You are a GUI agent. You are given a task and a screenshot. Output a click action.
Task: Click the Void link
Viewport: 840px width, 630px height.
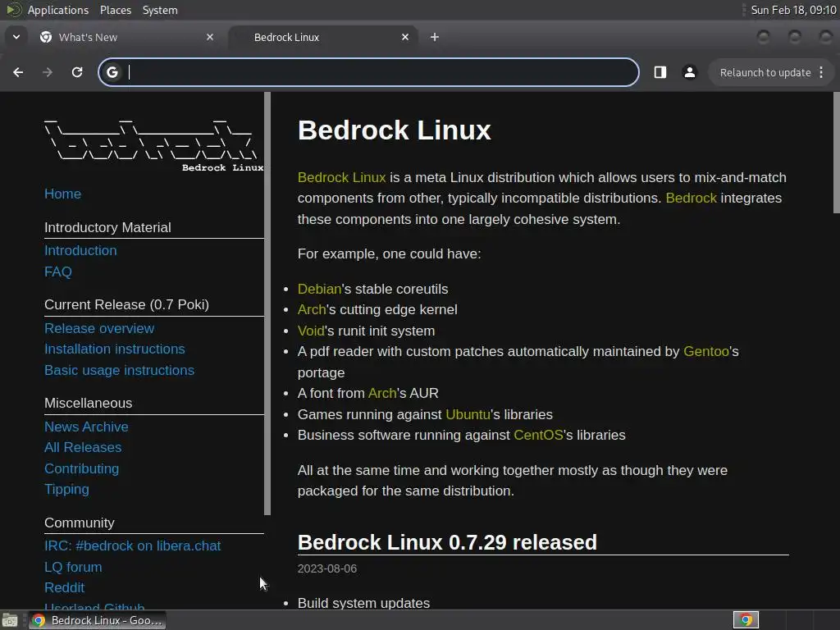pos(311,331)
